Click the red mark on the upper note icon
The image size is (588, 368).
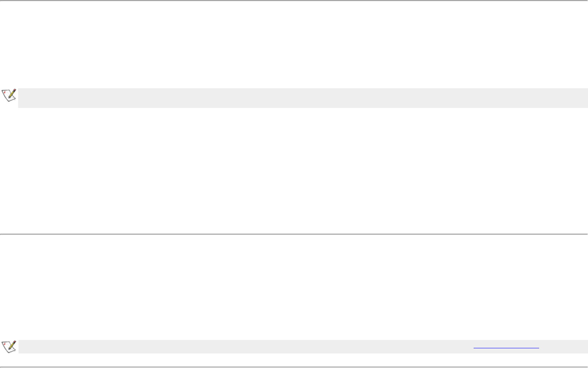pos(5,93)
